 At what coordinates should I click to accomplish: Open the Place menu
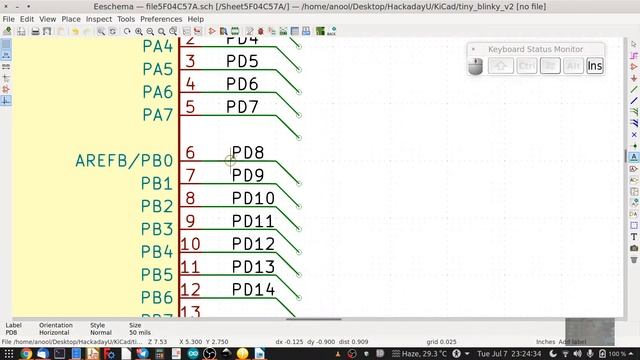pos(71,19)
